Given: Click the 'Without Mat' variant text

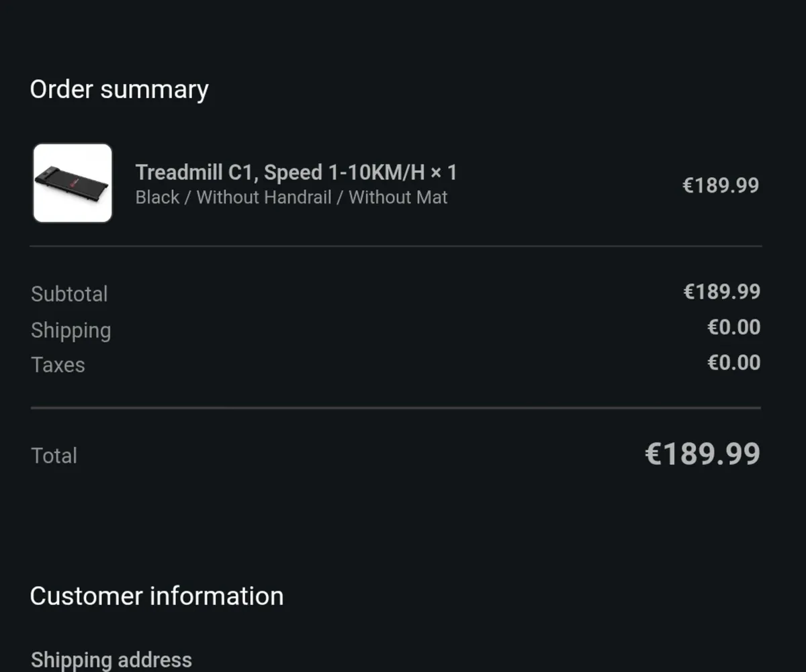Looking at the screenshot, I should [x=398, y=197].
